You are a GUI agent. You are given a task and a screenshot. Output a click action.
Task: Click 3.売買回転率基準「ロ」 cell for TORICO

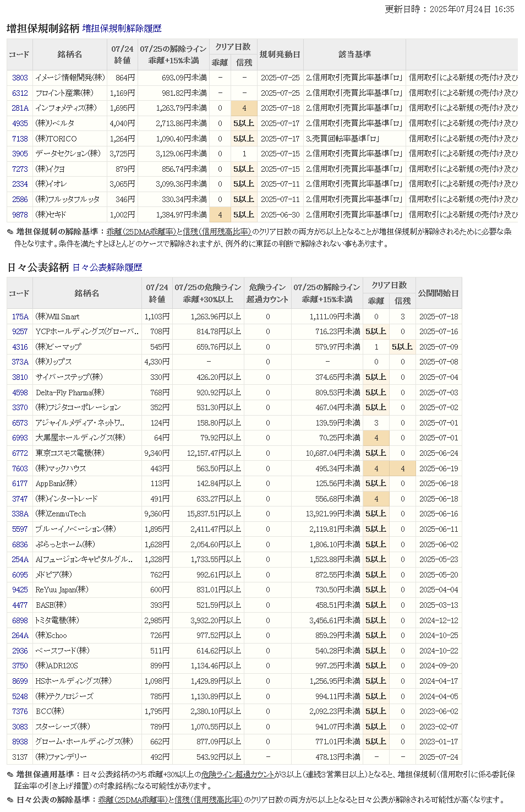[354, 139]
